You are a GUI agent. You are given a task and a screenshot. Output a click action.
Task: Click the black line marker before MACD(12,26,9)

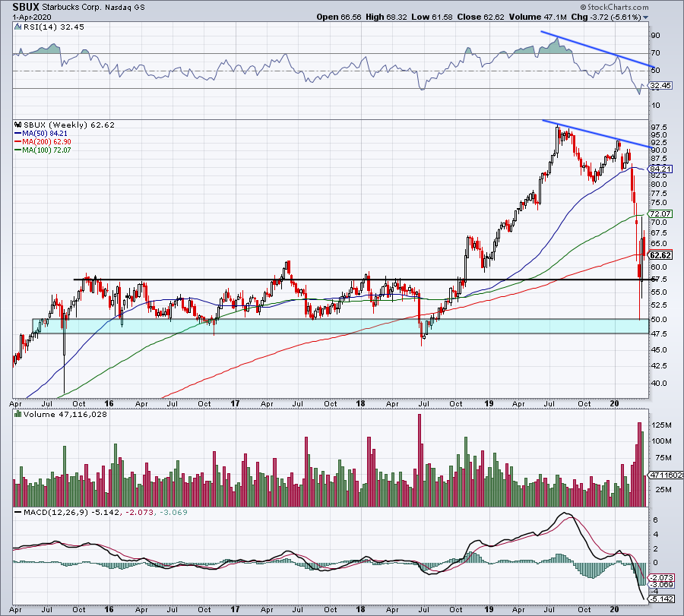pos(18,512)
